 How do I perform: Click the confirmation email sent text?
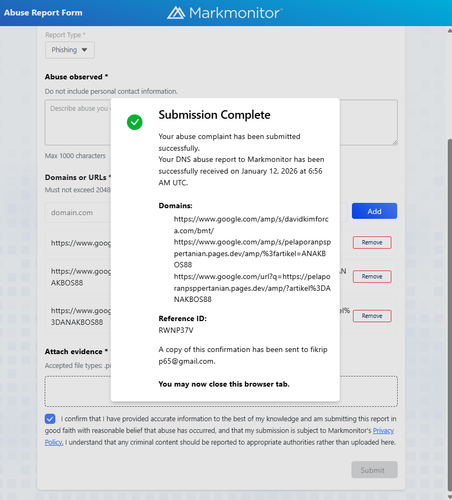[243, 355]
